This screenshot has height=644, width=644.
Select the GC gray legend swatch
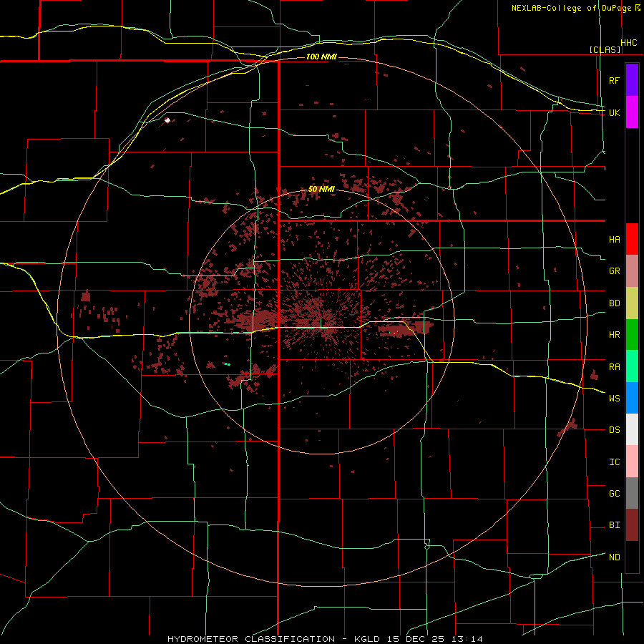632,493
